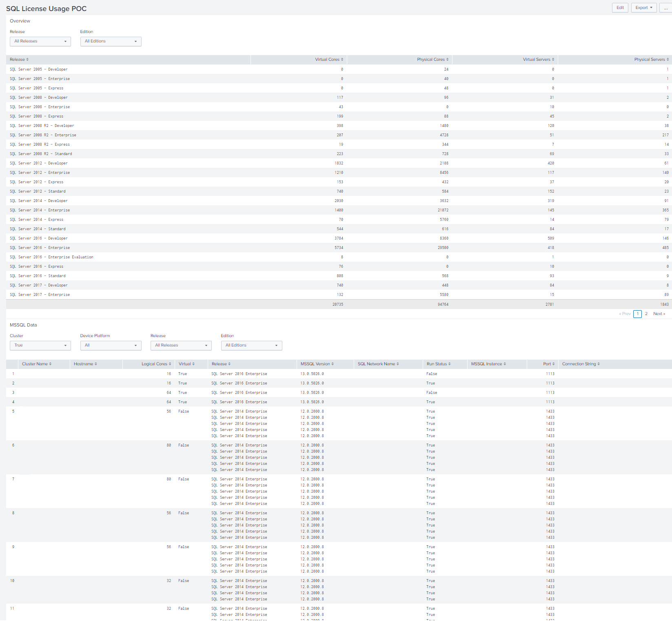Sort by Run Status column

coord(439,364)
